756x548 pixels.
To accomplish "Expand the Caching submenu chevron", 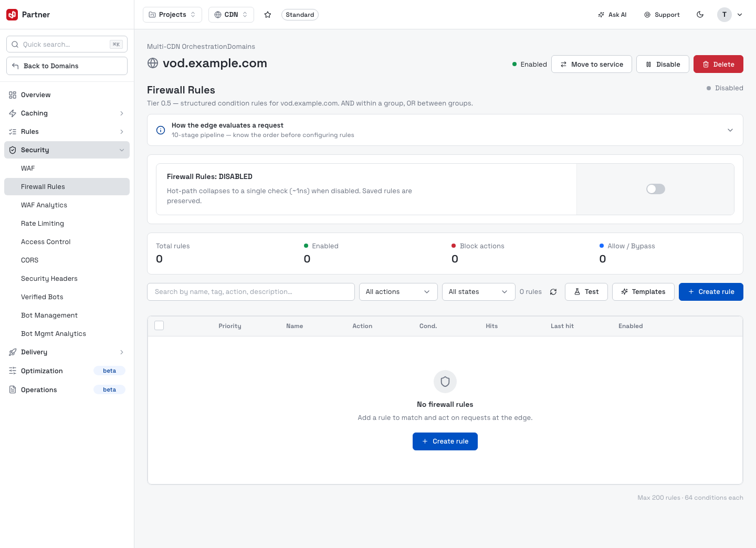I will [x=122, y=113].
